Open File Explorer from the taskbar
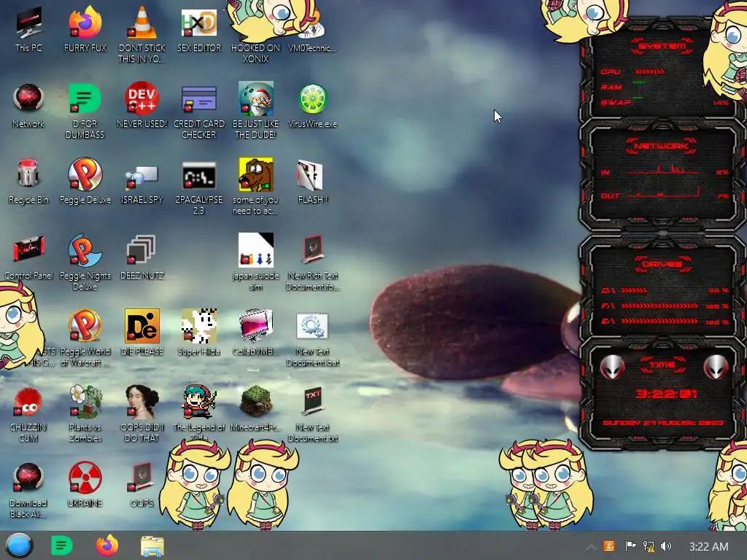 152,545
